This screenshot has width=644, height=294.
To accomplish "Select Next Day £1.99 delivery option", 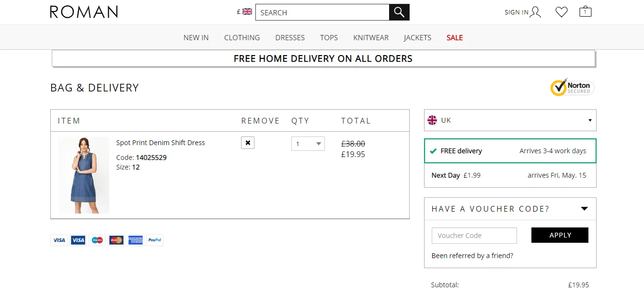I will 510,175.
